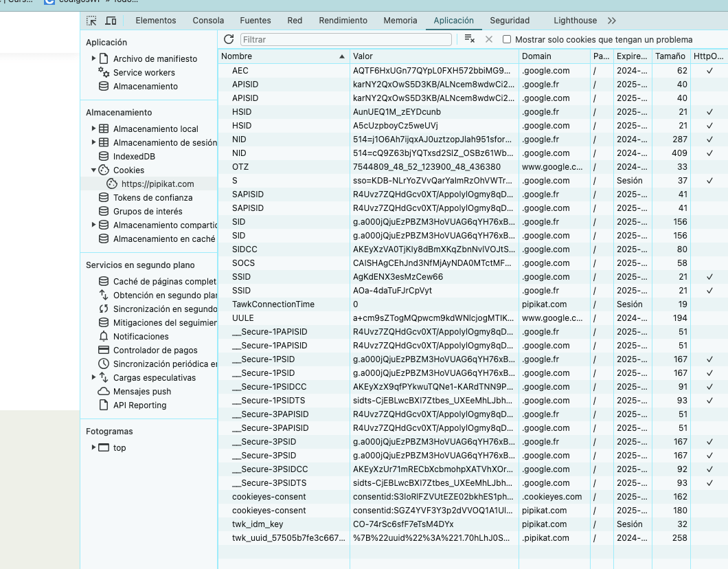
Task: Select the SIDCC cookie row
Action: (x=473, y=249)
